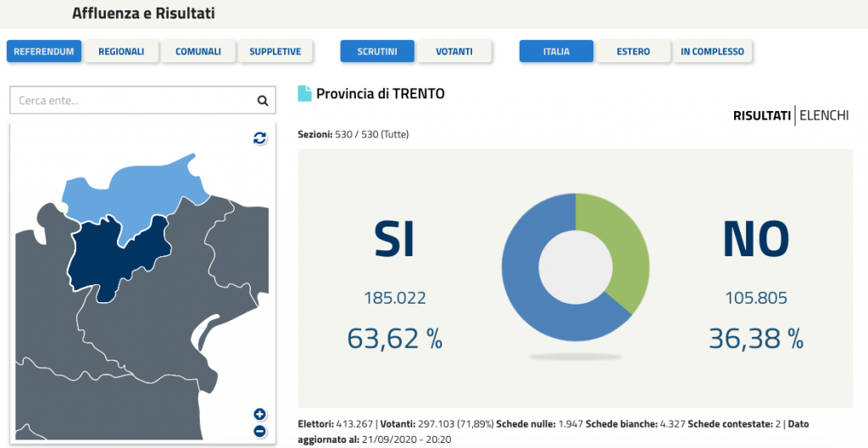Show the RISULTATI view
The image size is (868, 448).
[762, 115]
